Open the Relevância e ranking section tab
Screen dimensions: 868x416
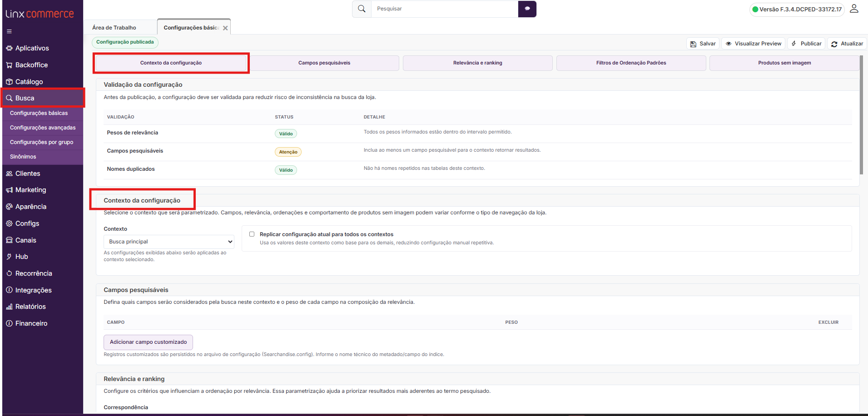coord(478,63)
